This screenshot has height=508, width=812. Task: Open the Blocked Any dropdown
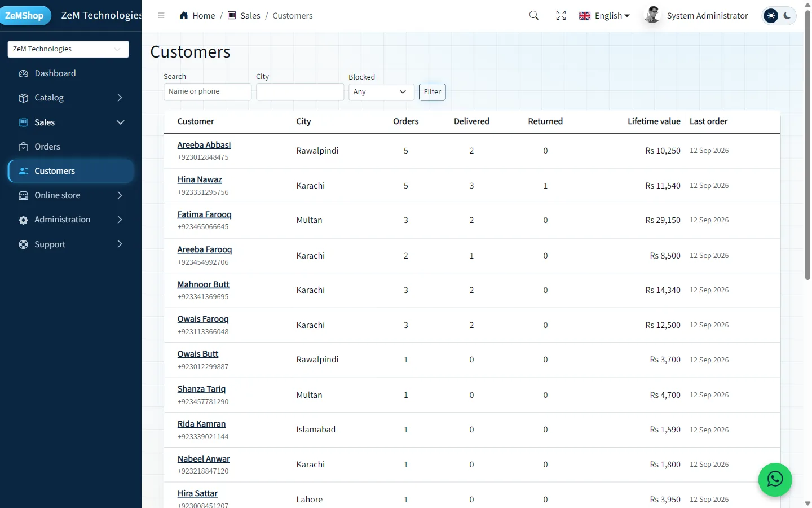[x=381, y=92]
